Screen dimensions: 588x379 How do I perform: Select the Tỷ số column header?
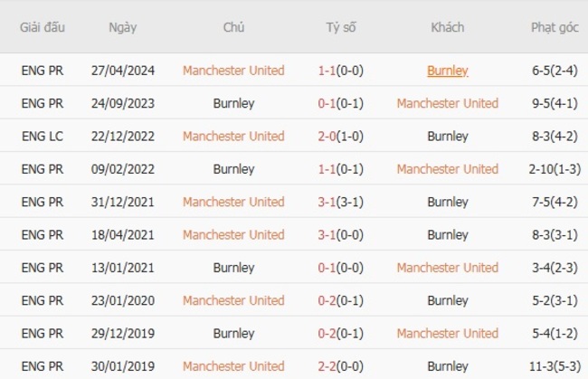(341, 27)
